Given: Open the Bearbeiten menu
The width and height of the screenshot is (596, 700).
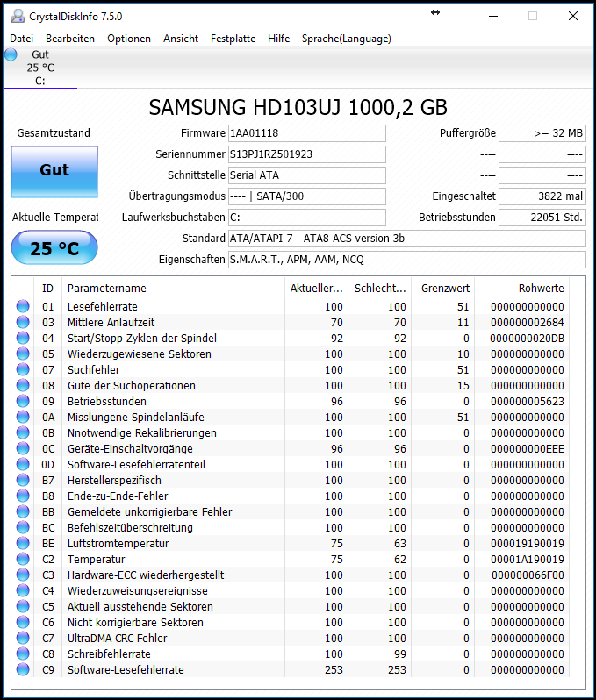Looking at the screenshot, I should tap(70, 39).
